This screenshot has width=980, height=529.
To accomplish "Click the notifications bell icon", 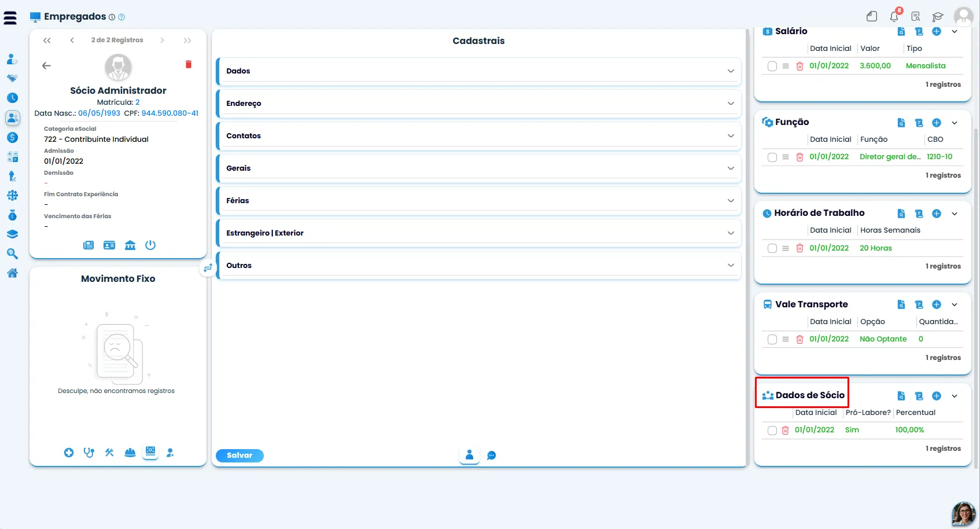I will point(894,16).
